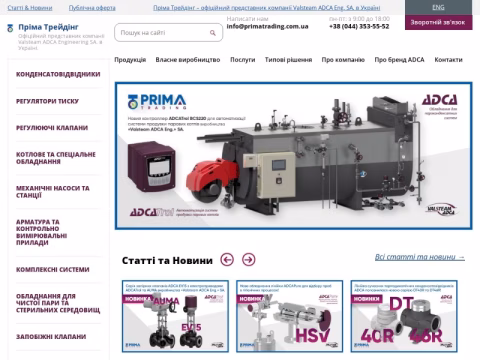The height and width of the screenshot is (360, 480).
Task: Select 'Комплексні системи' category
Action: pos(53,269)
